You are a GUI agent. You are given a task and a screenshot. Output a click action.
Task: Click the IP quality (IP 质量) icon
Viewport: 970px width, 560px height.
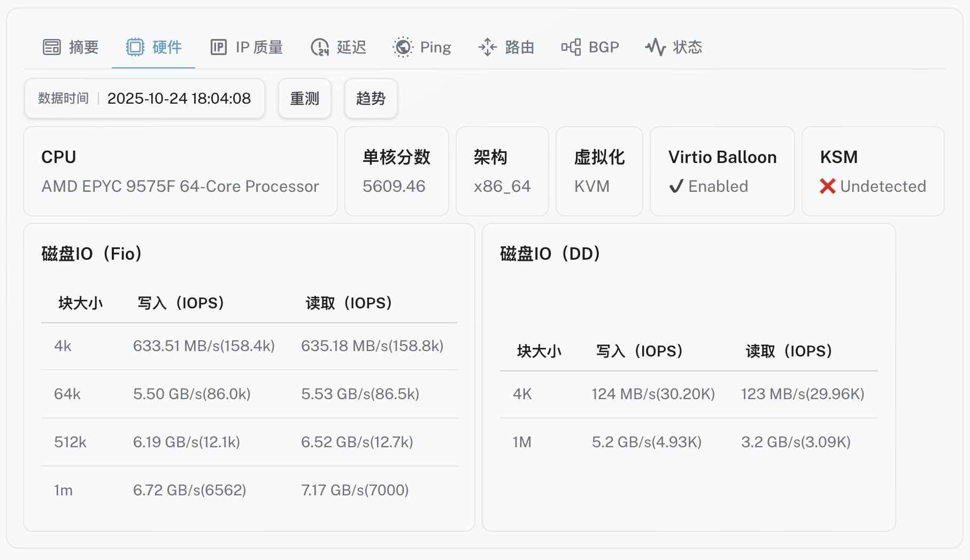tap(218, 48)
